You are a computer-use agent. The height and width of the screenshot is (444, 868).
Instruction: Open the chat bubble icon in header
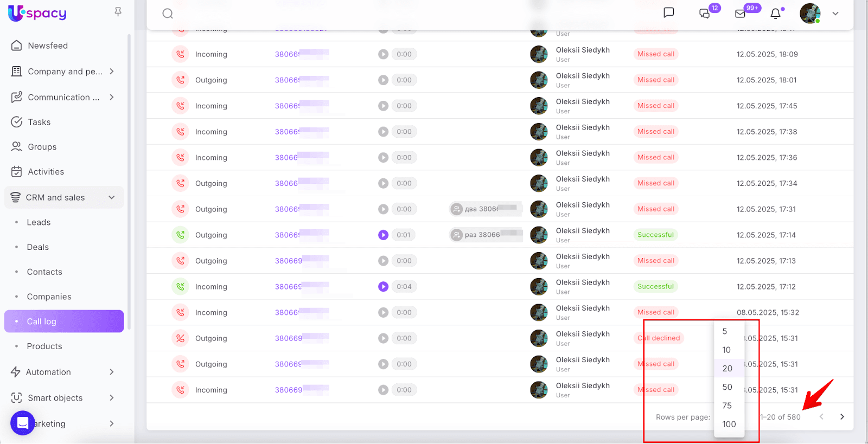pos(669,12)
